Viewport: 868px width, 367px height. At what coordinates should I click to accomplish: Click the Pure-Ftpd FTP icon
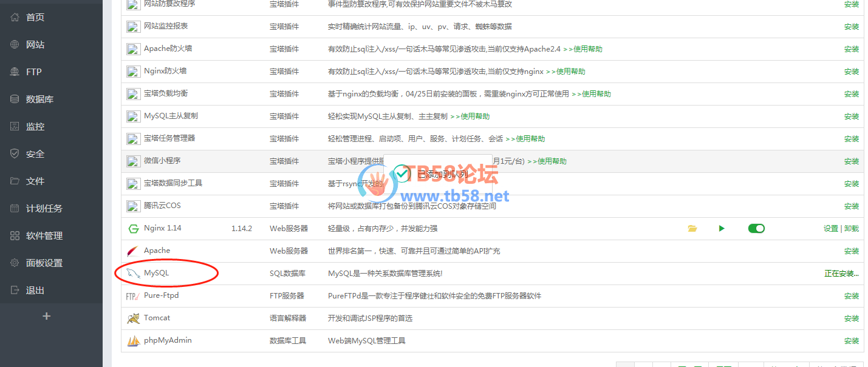(x=133, y=296)
